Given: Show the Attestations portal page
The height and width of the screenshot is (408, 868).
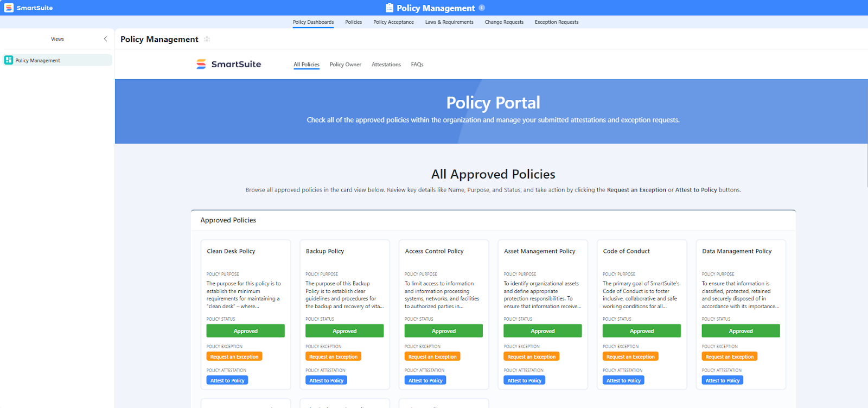Looking at the screenshot, I should [x=386, y=65].
